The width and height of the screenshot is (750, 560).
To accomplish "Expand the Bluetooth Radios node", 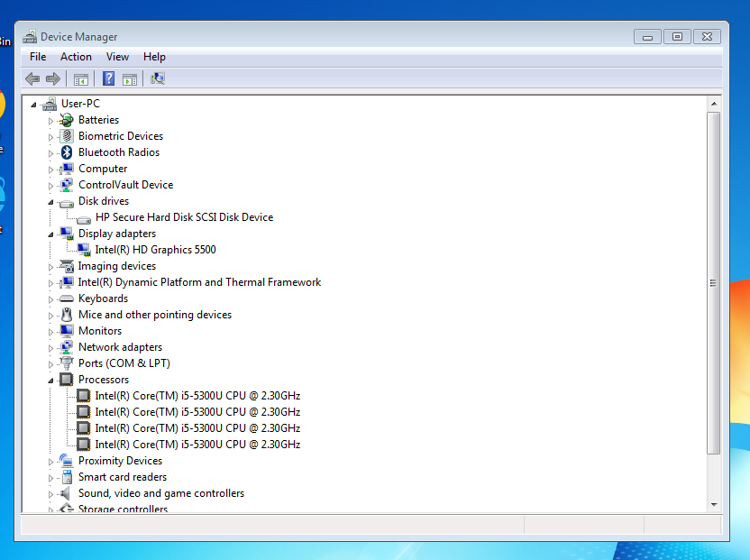I will point(50,153).
